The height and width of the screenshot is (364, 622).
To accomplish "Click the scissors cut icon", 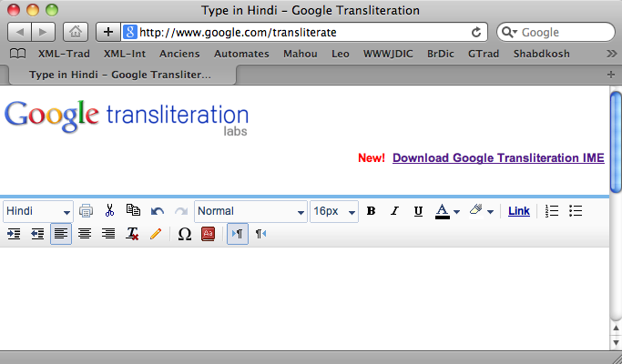I will point(109,211).
